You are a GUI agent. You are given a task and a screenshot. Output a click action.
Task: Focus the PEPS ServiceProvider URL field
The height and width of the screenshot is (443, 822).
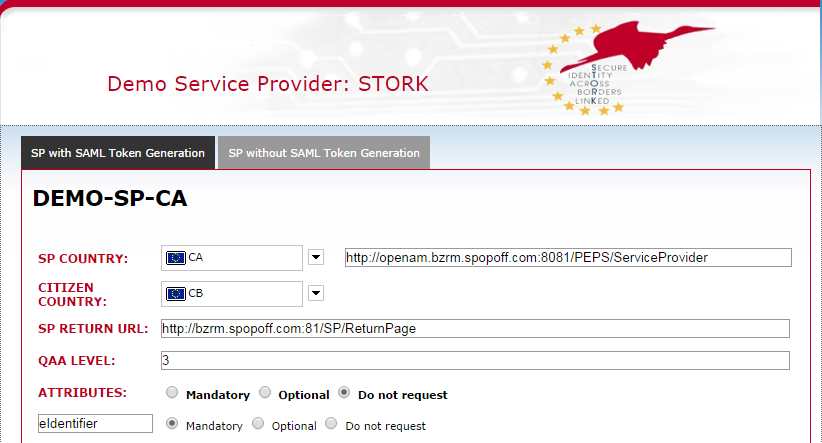tap(568, 257)
